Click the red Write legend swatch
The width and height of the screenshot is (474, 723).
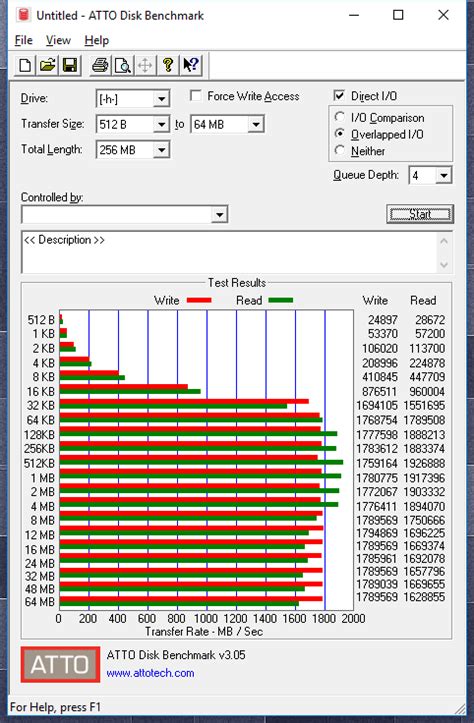[199, 300]
